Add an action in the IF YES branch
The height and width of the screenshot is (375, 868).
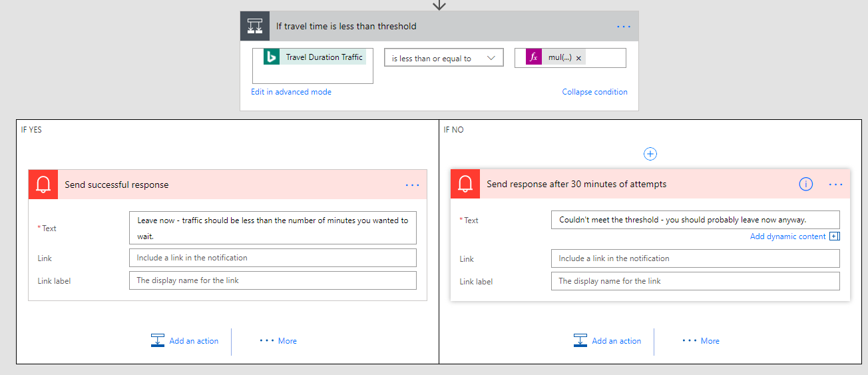(185, 341)
